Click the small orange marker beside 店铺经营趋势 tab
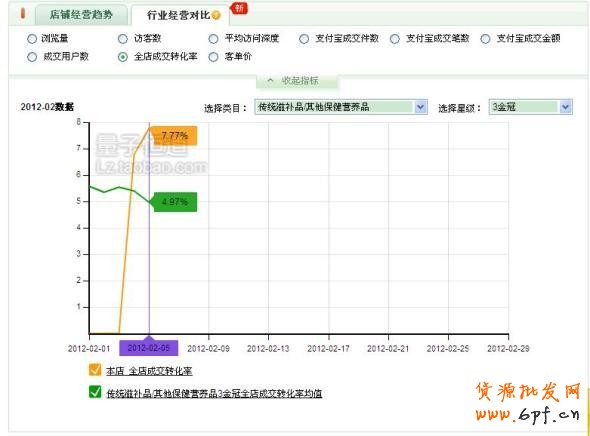 pos(23,13)
